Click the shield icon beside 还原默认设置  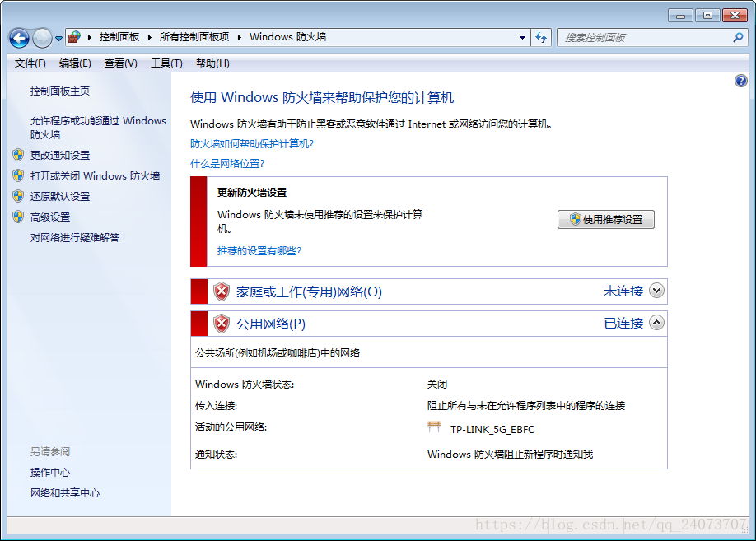[x=18, y=196]
